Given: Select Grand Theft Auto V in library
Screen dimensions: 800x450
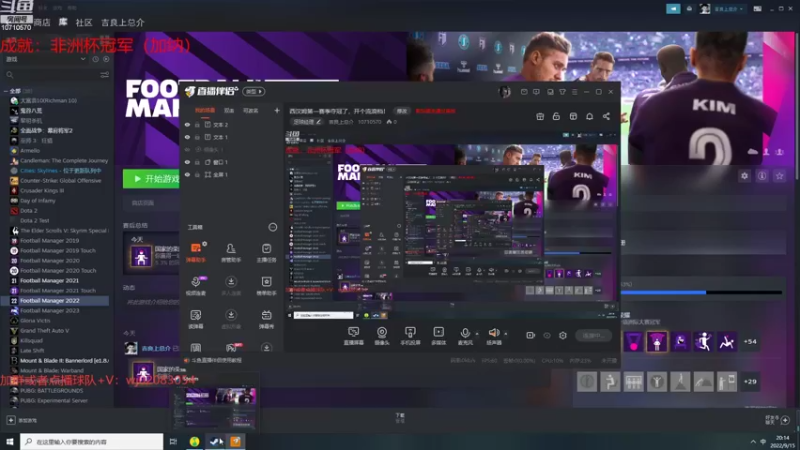Looking at the screenshot, I should click(45, 331).
